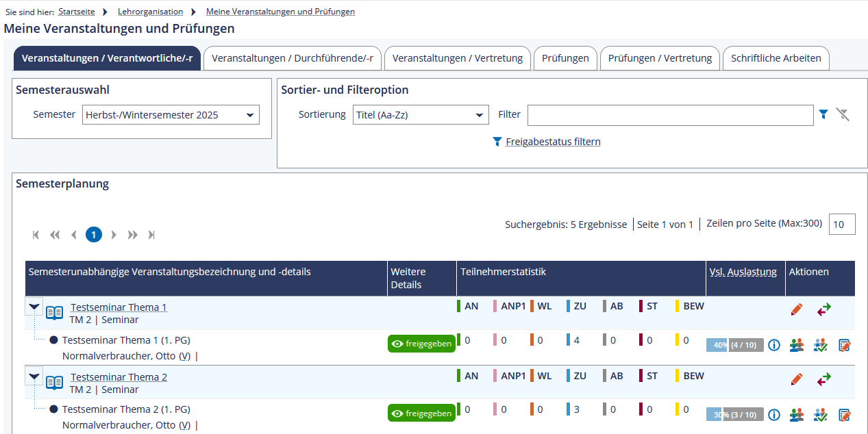Viewport: 868px width, 434px height.
Task: Toggle the freigegeben status of Testseminar Thema 1
Action: click(421, 344)
